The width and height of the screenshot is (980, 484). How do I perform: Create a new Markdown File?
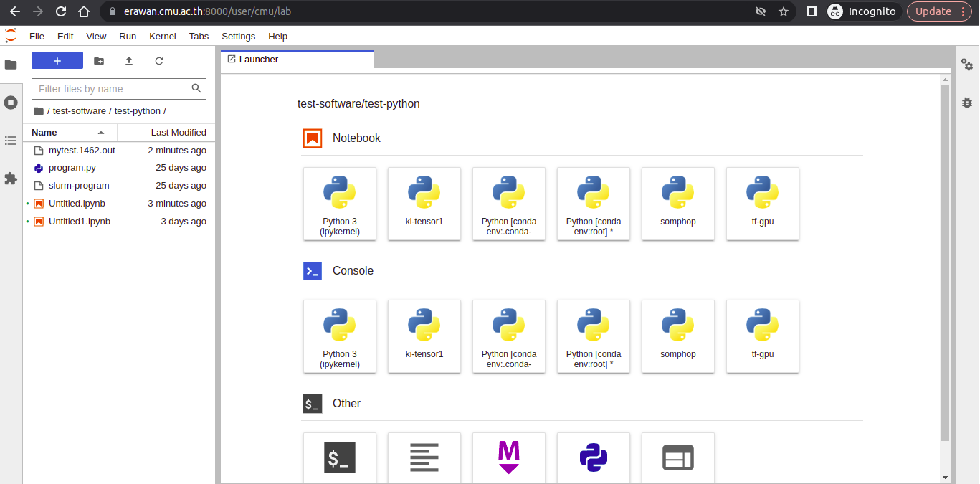coord(509,457)
